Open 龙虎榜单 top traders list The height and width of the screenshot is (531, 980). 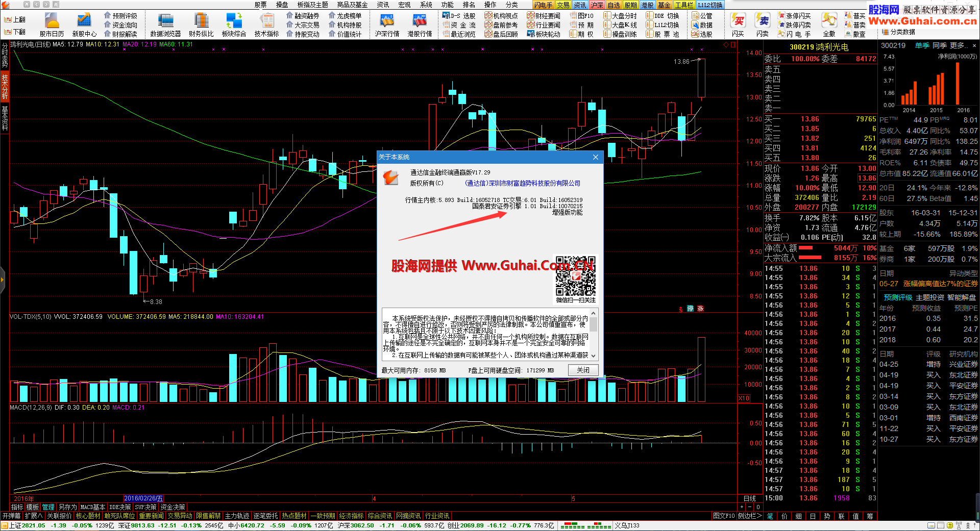345,16
